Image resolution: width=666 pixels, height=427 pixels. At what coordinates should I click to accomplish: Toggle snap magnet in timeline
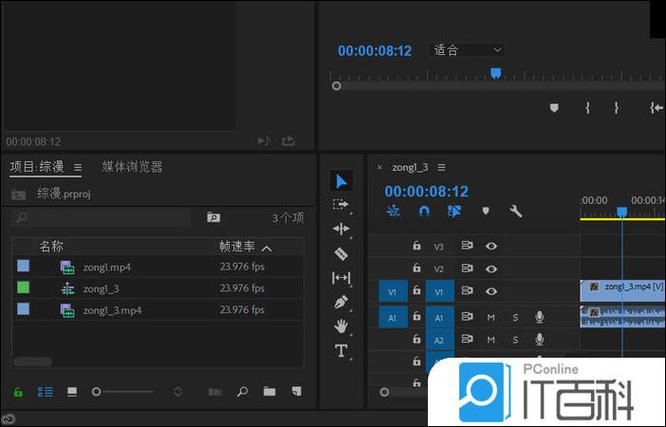[424, 212]
